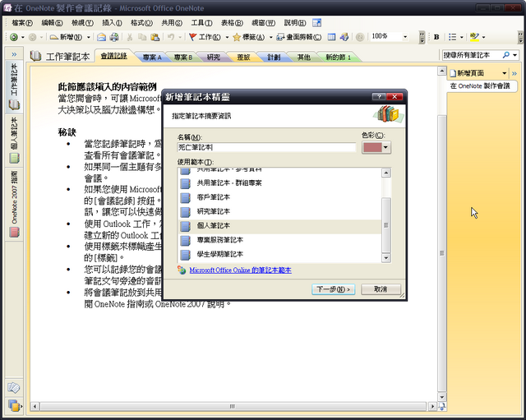Open the 新增 dropdown arrow
Viewport: 526px width, 420px height.
tap(89, 37)
